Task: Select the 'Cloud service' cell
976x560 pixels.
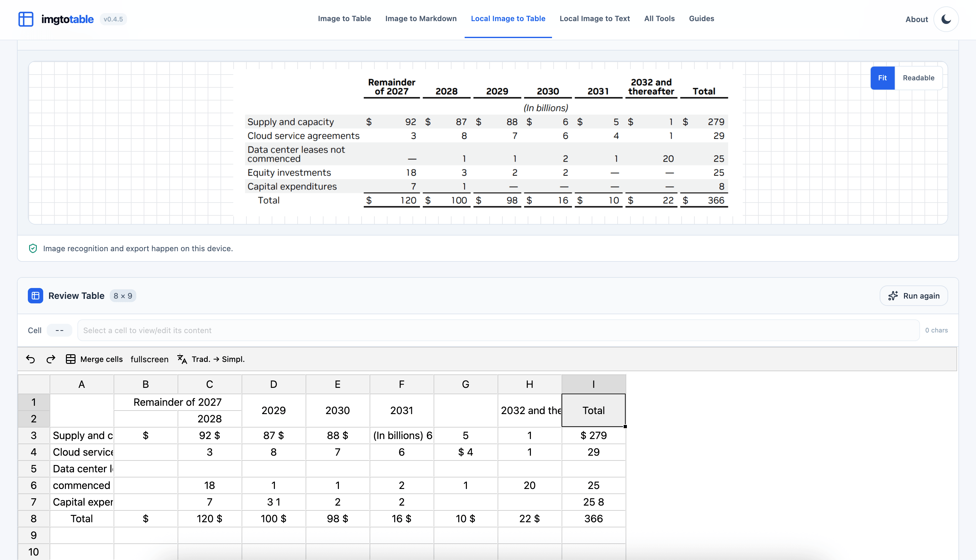Action: (82, 452)
